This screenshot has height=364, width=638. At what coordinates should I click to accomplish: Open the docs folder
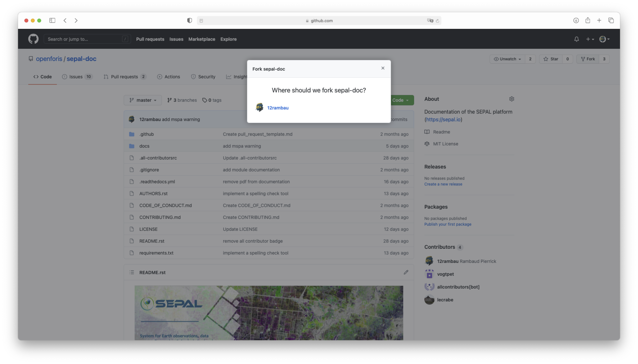coord(144,146)
